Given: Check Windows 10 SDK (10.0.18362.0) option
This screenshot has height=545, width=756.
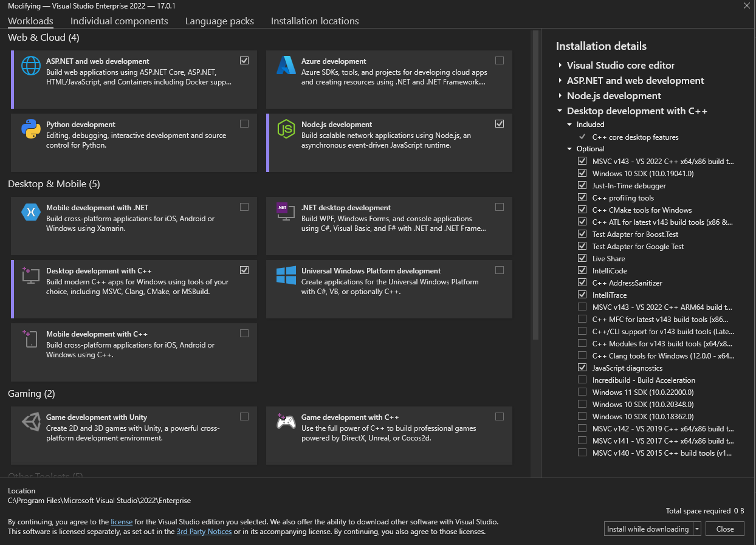Looking at the screenshot, I should (582, 416).
